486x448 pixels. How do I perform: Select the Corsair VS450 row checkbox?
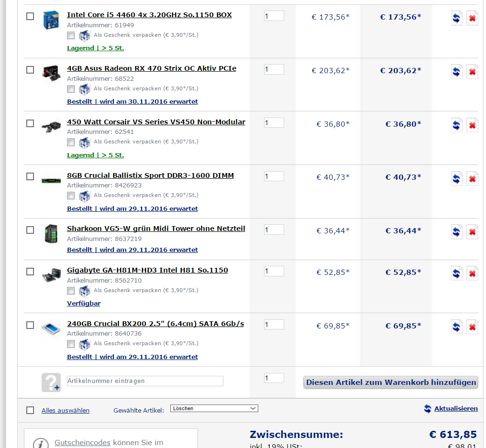coord(30,123)
